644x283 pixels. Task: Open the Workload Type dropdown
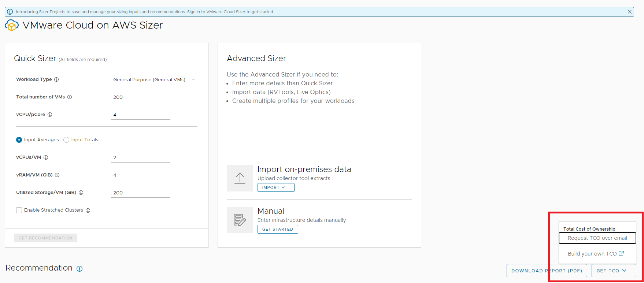154,79
